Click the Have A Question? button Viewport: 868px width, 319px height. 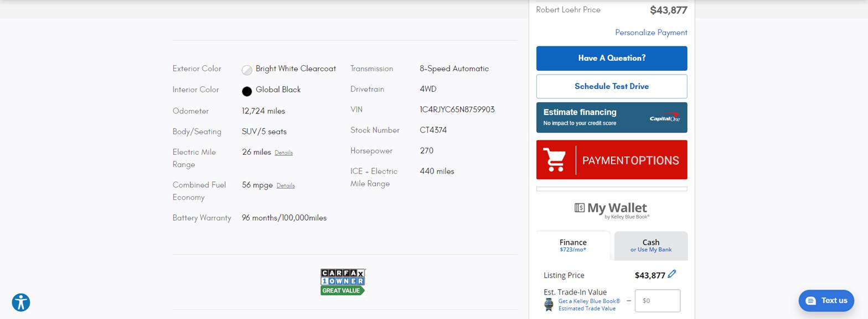(611, 58)
